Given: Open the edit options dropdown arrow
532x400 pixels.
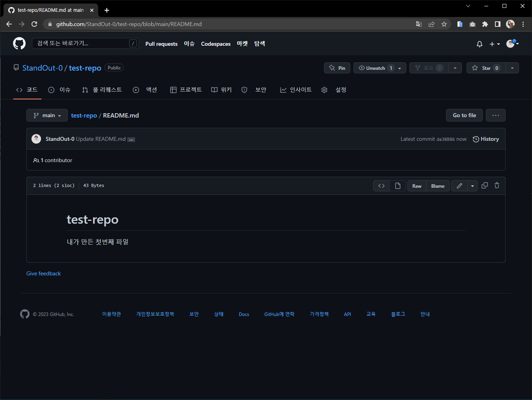Looking at the screenshot, I should (x=472, y=186).
